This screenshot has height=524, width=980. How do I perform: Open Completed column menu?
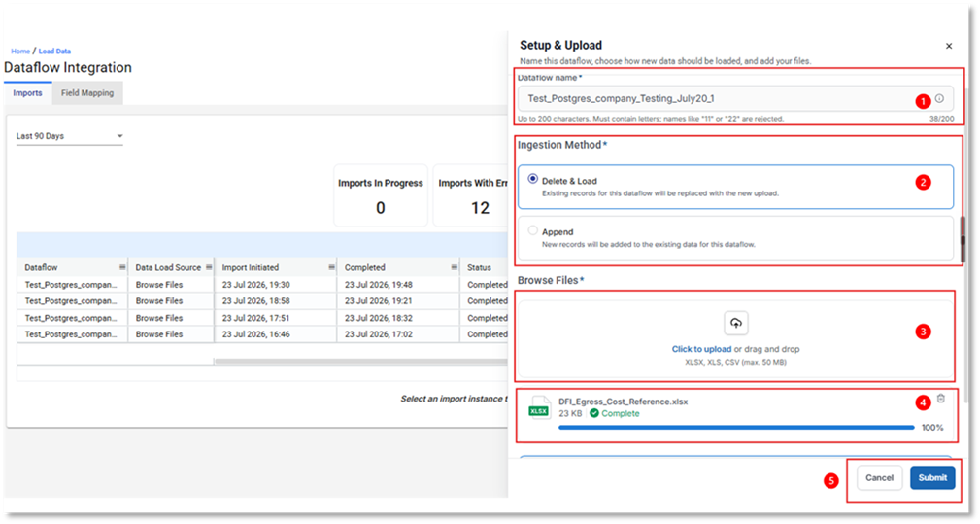click(454, 267)
